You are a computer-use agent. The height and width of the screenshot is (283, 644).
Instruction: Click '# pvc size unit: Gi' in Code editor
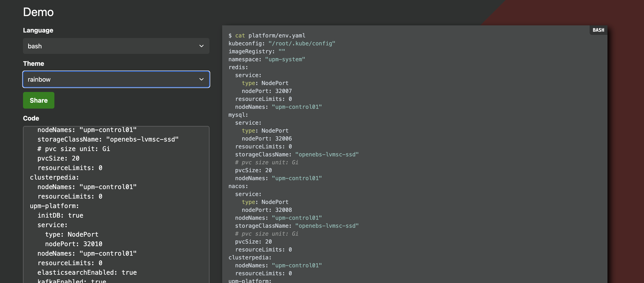pyautogui.click(x=74, y=149)
